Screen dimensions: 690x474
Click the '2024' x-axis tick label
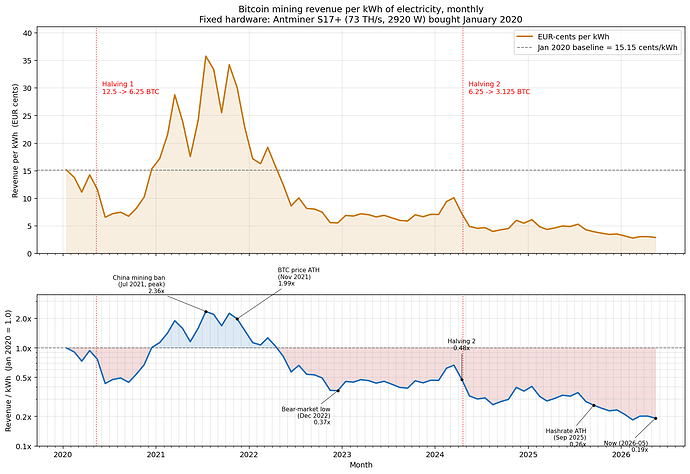(x=435, y=455)
